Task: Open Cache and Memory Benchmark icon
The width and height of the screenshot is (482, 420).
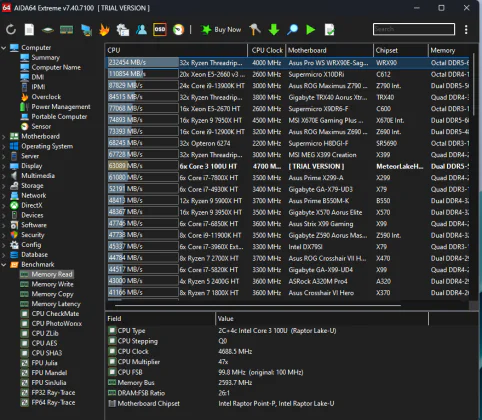Action: pyautogui.click(x=66, y=30)
